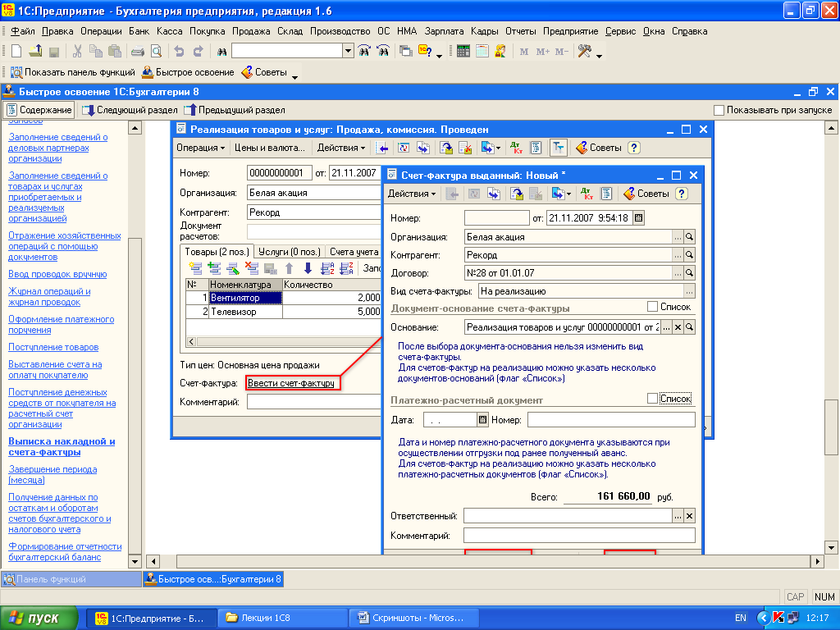The image size is (840, 630).
Task: Click Ввести счет-фактуру link
Action: pyautogui.click(x=291, y=383)
